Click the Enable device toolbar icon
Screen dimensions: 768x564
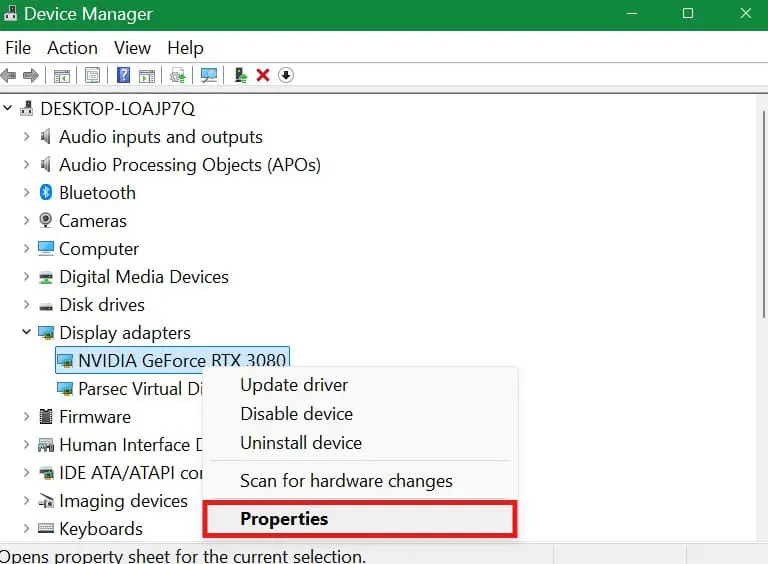[240, 75]
